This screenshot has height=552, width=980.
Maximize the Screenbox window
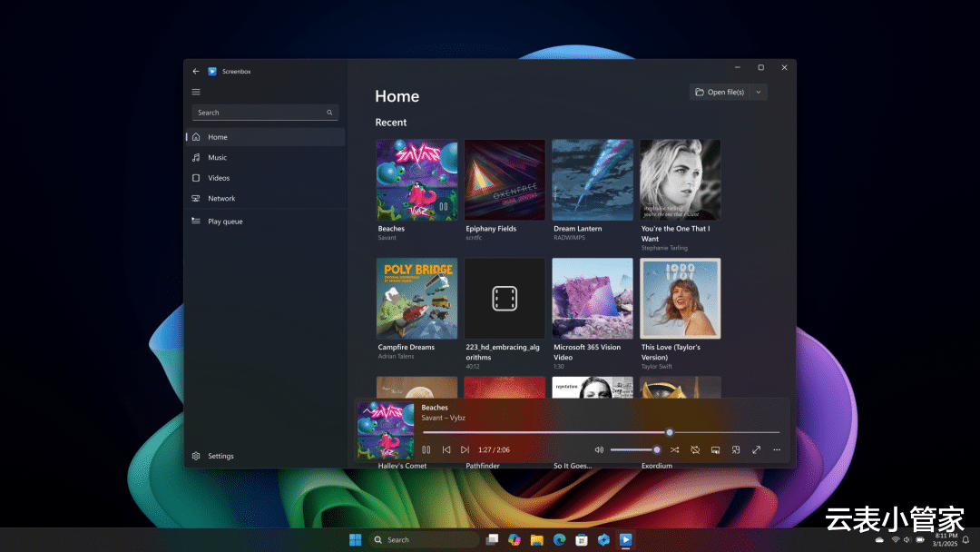[760, 67]
